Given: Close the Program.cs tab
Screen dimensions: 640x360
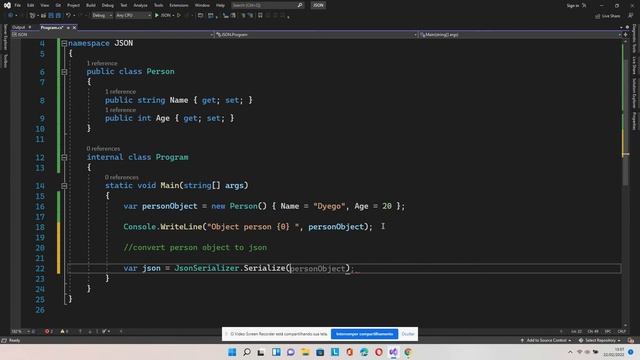Looking at the screenshot, I should [x=74, y=27].
